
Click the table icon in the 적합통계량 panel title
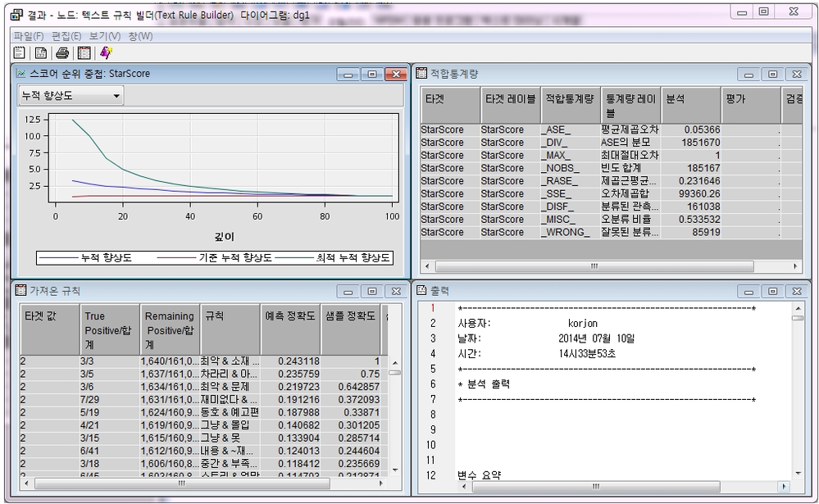421,74
